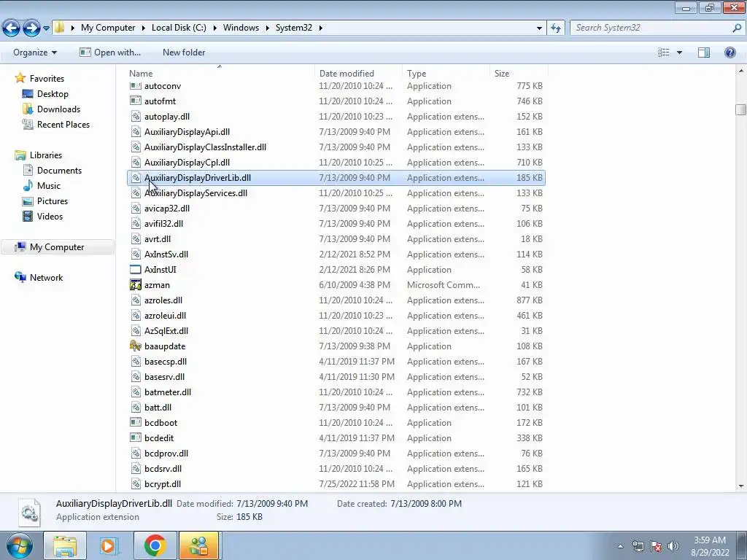Screen dimensions: 747x560
Task: Open the Start menu orb
Action: (20, 545)
